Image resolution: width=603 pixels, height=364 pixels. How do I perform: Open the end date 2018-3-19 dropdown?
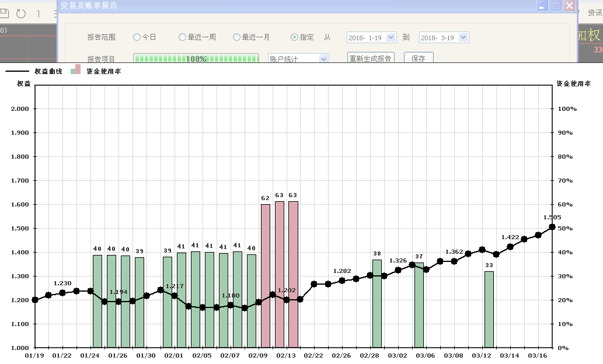click(x=463, y=37)
